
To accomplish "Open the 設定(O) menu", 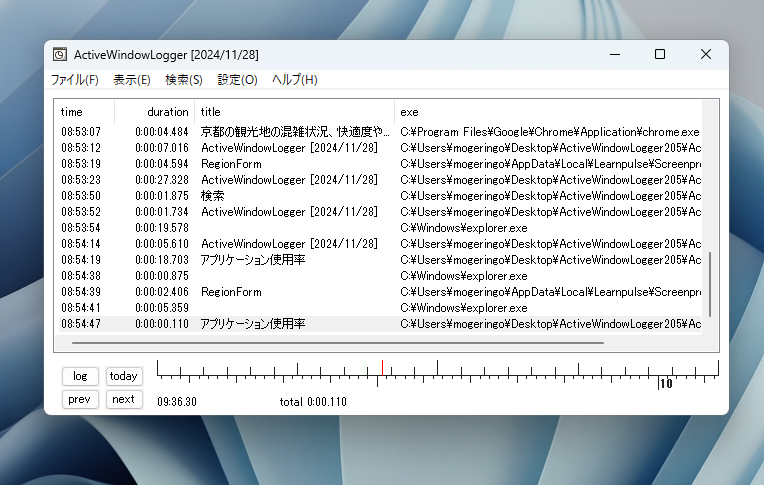I will [237, 80].
